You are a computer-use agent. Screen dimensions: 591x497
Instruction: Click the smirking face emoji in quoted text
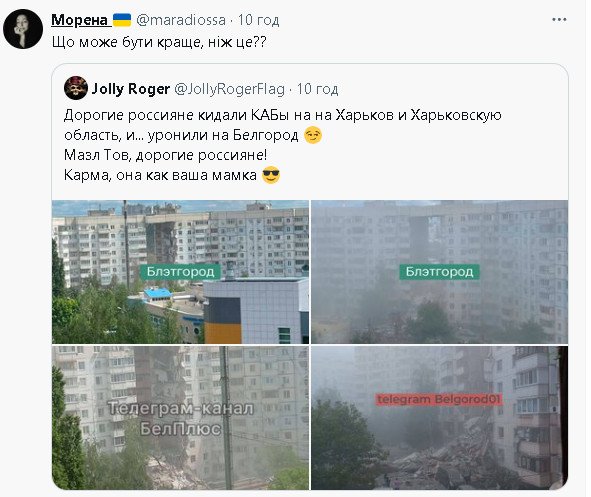pyautogui.click(x=313, y=135)
